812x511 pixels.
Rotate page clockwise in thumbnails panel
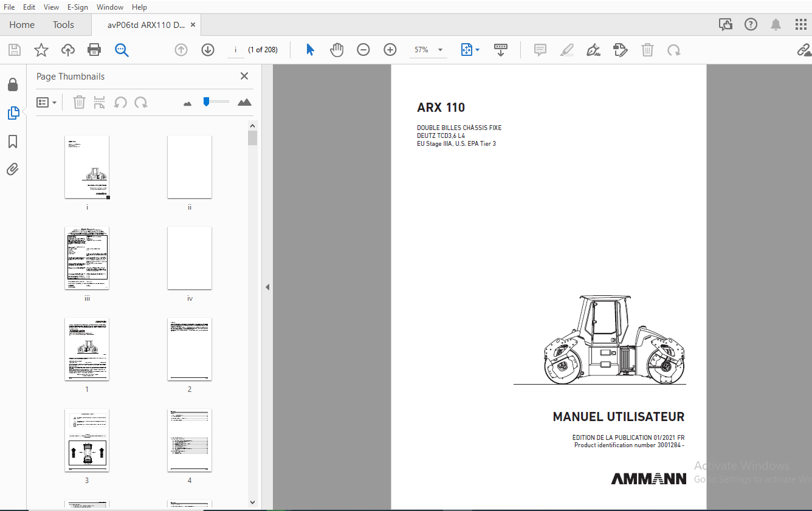coord(141,103)
